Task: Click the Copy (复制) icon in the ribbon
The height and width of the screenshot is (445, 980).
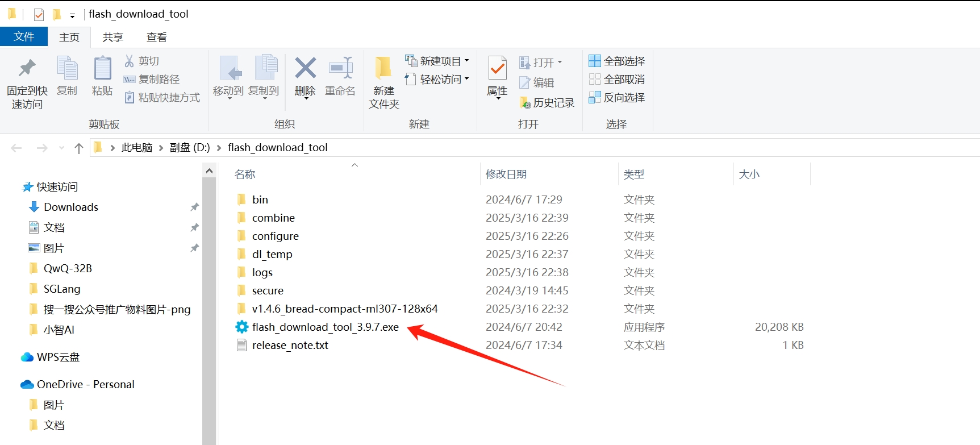Action: click(67, 68)
